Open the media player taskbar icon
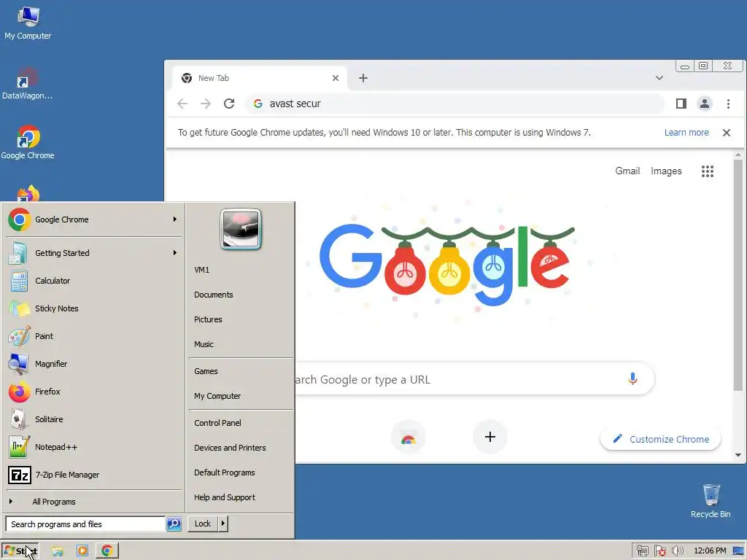Image resolution: width=747 pixels, height=560 pixels. (82, 551)
